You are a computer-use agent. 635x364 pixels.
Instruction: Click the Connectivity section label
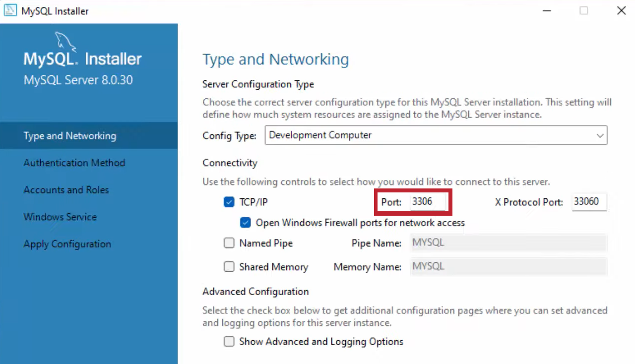point(230,163)
